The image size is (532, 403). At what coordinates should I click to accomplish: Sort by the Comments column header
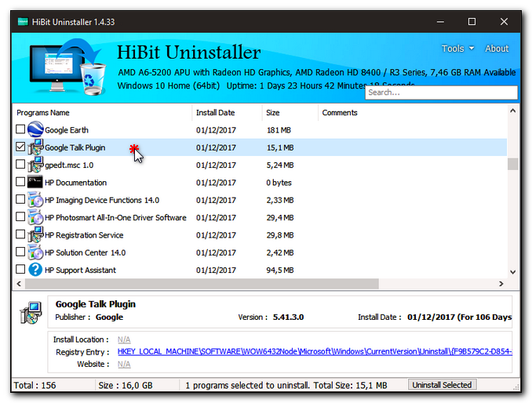pyautogui.click(x=412, y=113)
